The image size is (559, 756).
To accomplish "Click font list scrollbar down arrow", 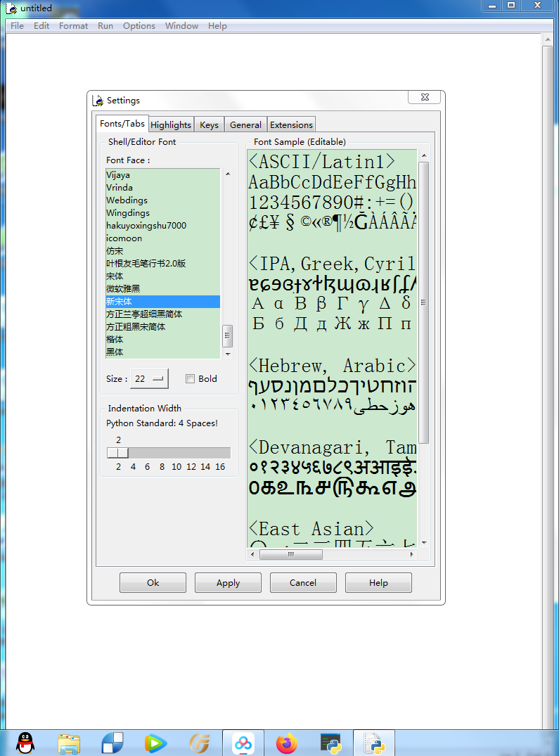I will pyautogui.click(x=228, y=354).
